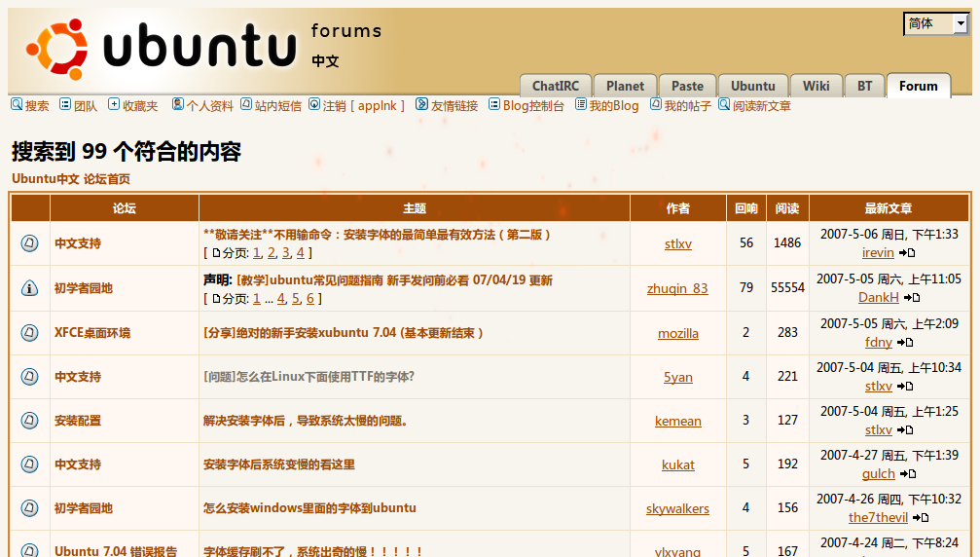The height and width of the screenshot is (557, 980).
Task: Go to page 3 of stlxv's topic
Action: (285, 253)
